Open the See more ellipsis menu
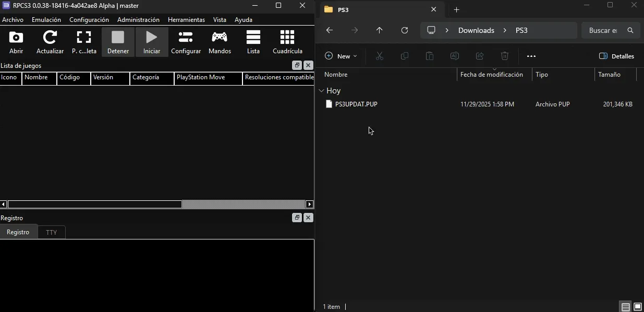This screenshot has height=312, width=644. click(x=531, y=56)
